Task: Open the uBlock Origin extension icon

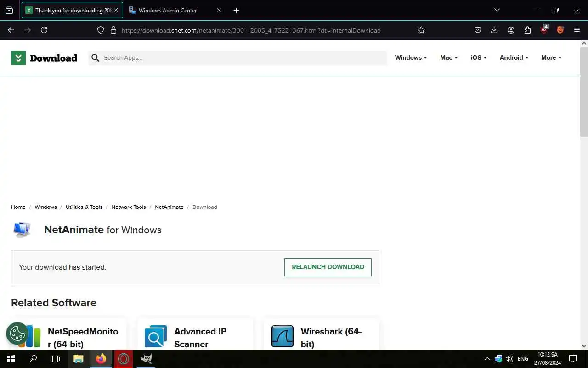Action: click(544, 30)
